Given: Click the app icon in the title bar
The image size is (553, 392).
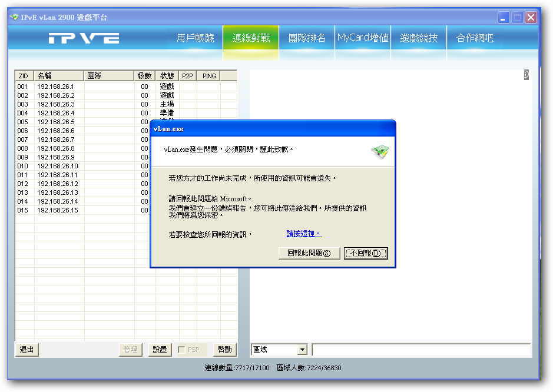Looking at the screenshot, I should (x=14, y=17).
